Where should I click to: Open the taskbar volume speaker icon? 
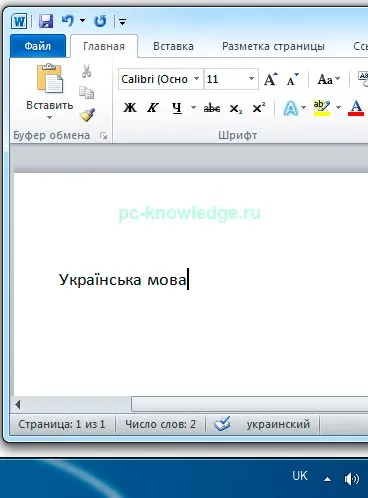point(352,479)
